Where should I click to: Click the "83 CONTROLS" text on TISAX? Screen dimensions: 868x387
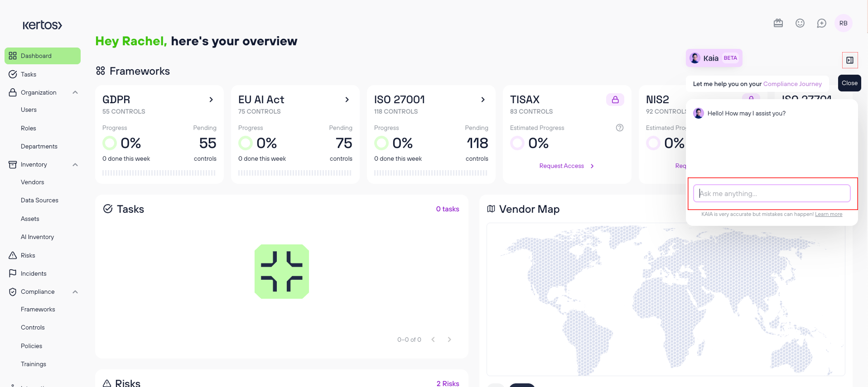[x=531, y=111]
